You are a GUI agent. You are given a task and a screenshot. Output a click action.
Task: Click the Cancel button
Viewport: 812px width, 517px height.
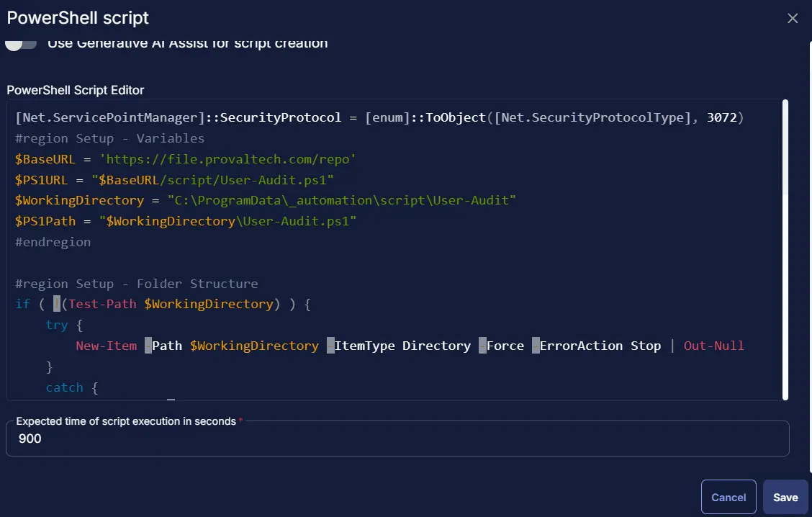pyautogui.click(x=728, y=498)
